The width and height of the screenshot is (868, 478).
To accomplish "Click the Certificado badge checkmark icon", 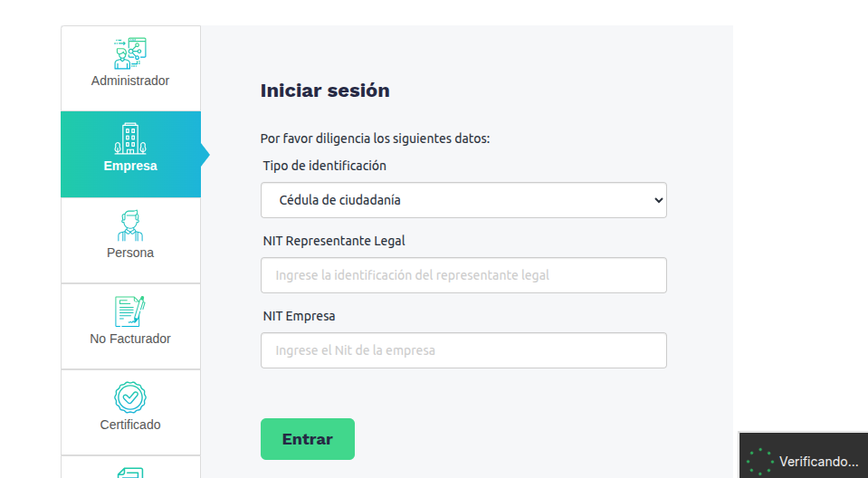I will (x=130, y=397).
